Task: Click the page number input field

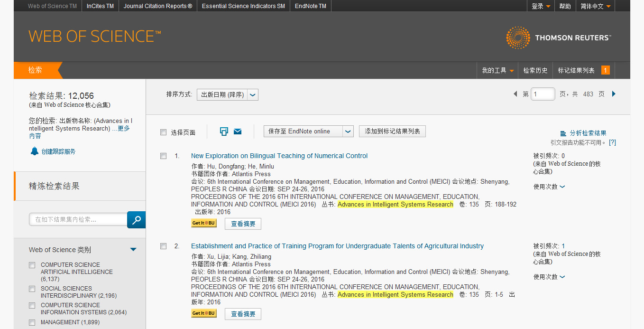Action: (543, 94)
